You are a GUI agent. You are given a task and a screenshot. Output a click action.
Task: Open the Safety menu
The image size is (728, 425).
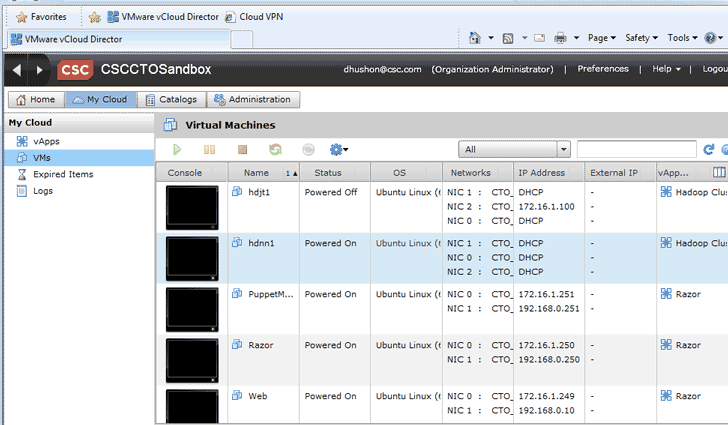pyautogui.click(x=641, y=38)
